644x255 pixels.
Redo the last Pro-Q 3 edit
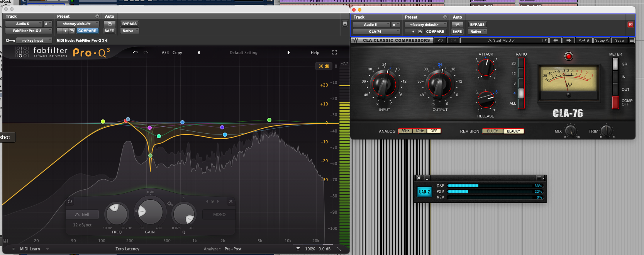tap(146, 53)
